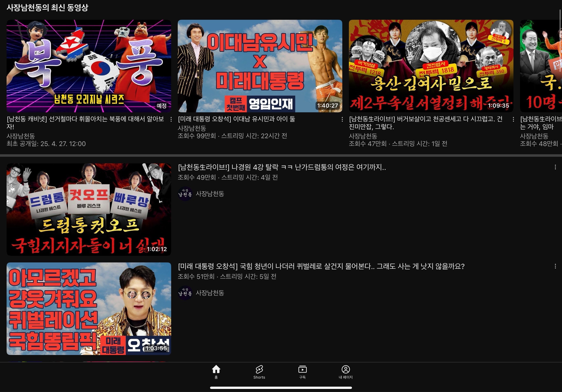Screen dimensions: 562x392
Task: Open the 사장남천동 channel avatar under 나경원 video
Action: (185, 194)
